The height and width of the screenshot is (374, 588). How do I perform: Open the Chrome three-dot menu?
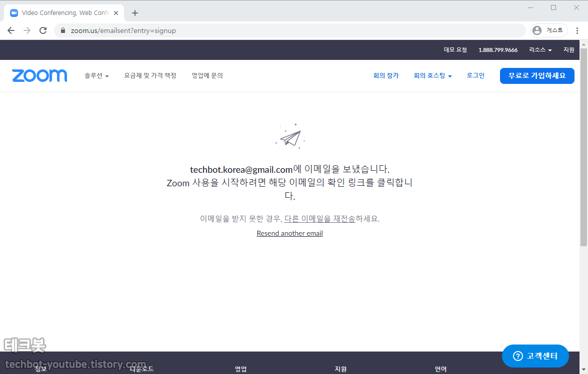[x=577, y=30]
